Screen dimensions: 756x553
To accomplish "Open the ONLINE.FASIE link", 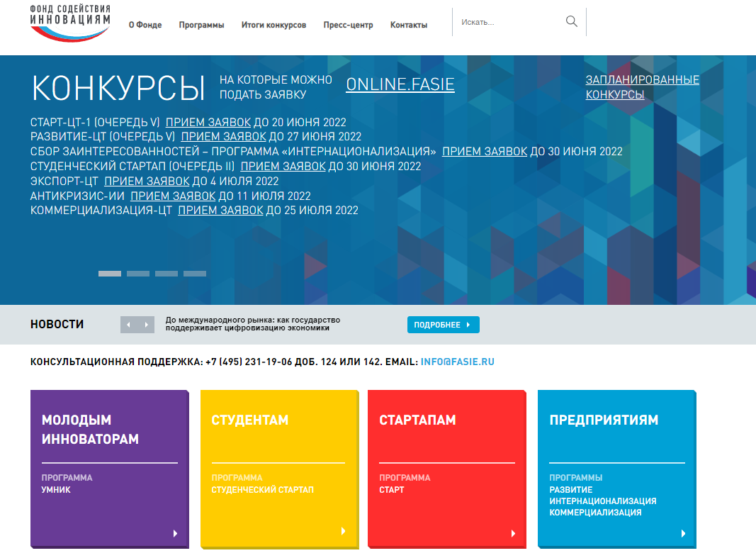I will point(400,84).
